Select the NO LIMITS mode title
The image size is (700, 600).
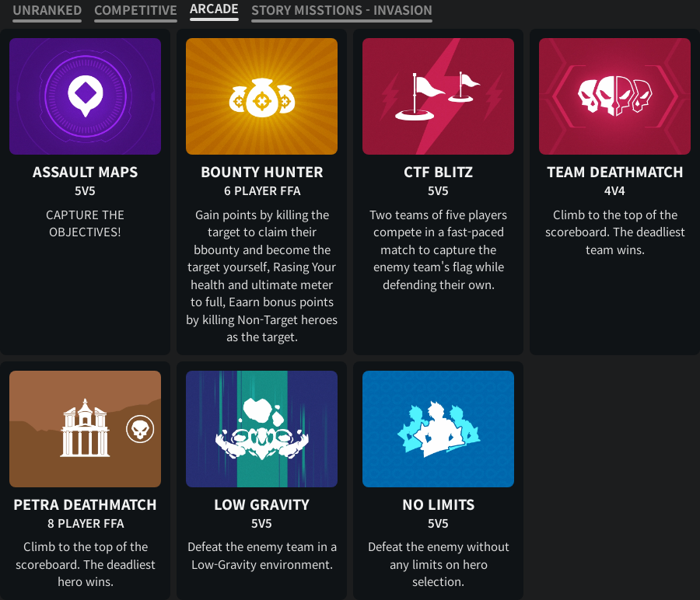pyautogui.click(x=438, y=504)
